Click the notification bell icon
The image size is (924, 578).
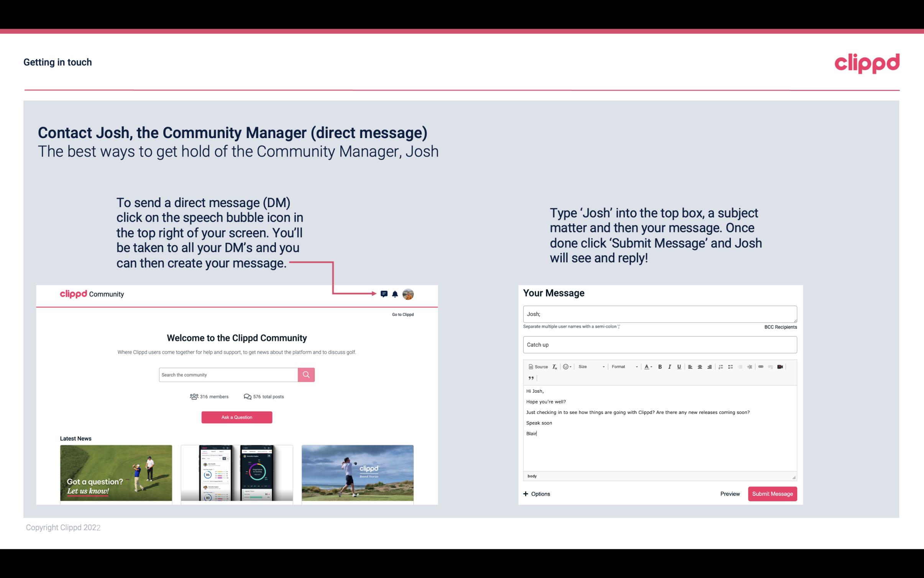tap(395, 294)
